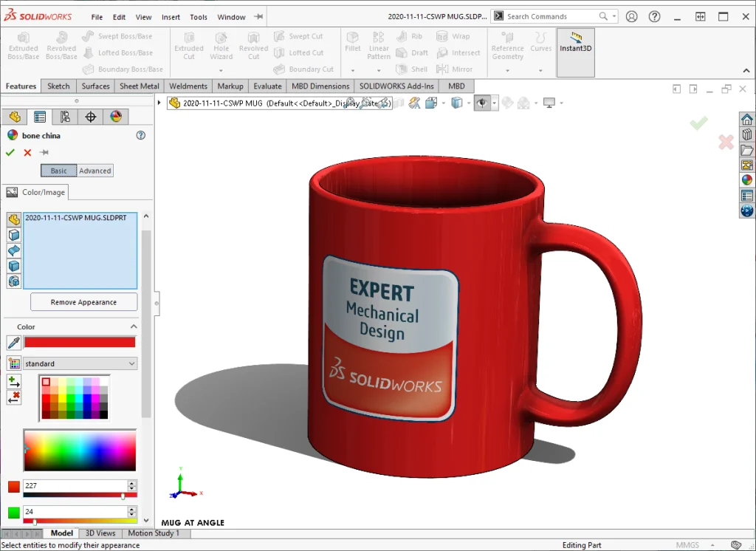Open the DisplayManager tab icon
Image resolution: width=756 pixels, height=551 pixels.
[116, 117]
